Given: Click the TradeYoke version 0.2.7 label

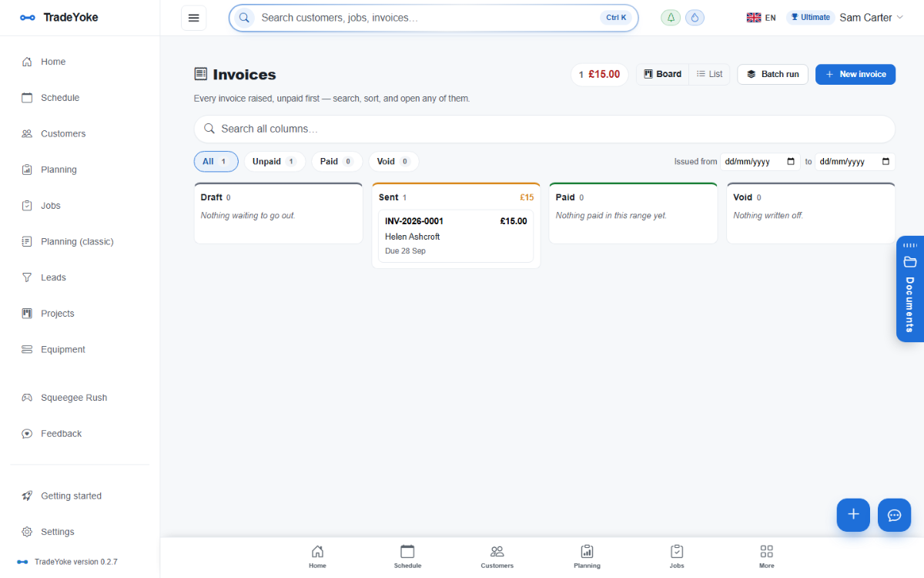Looking at the screenshot, I should point(75,562).
